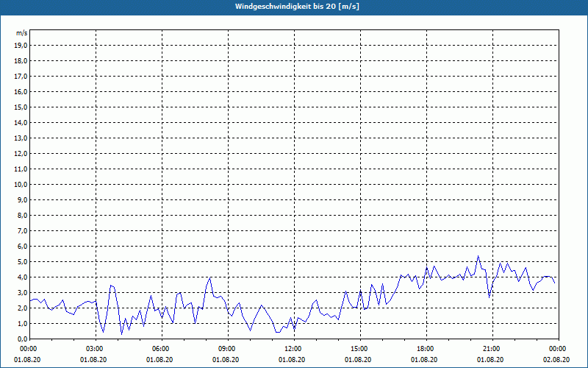Click the 02.08.20 date label

[556, 359]
